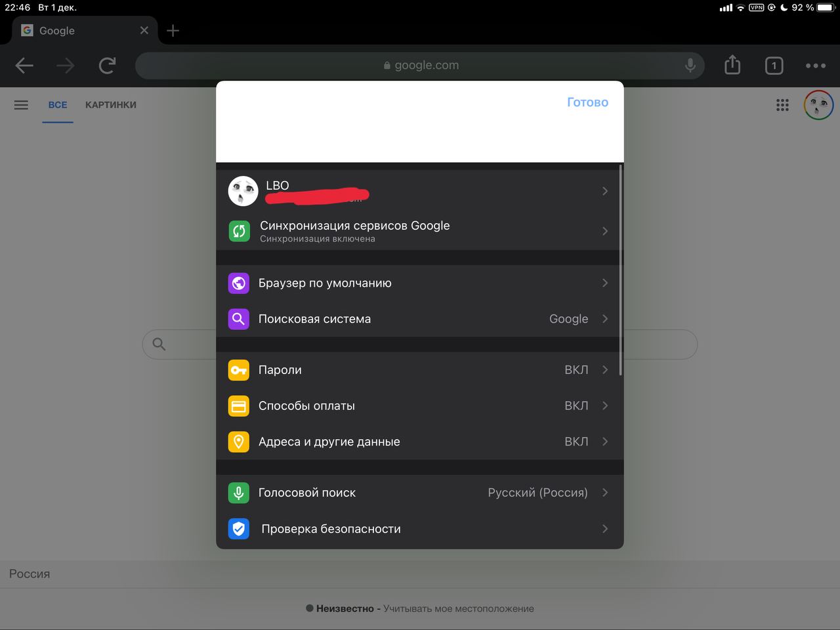Tap the LBO account avatar in settings
The image size is (840, 630).
click(243, 191)
